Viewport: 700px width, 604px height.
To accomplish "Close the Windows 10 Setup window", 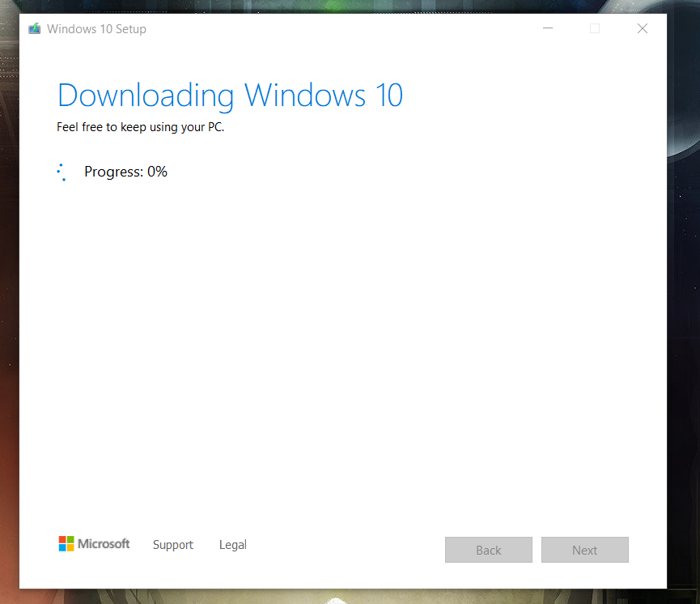I will tap(643, 28).
